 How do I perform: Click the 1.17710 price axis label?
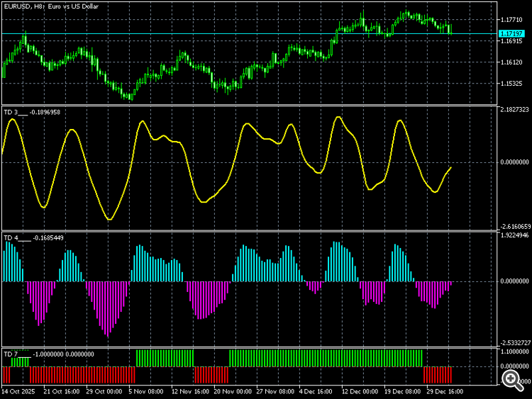[x=511, y=20]
